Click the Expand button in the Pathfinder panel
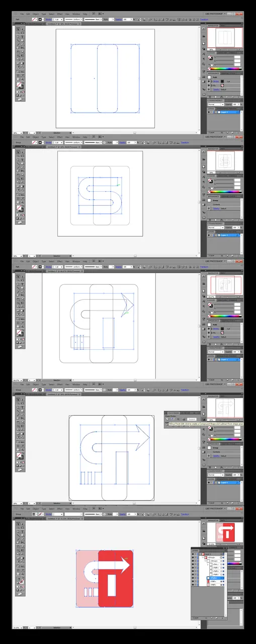256x644 pixels. click(x=192, y=419)
